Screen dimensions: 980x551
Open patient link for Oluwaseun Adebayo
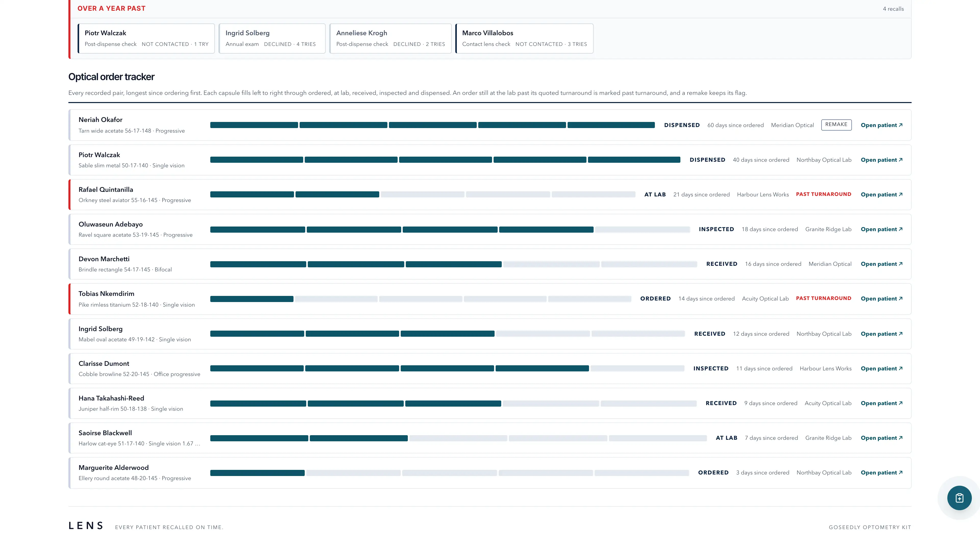(x=881, y=229)
